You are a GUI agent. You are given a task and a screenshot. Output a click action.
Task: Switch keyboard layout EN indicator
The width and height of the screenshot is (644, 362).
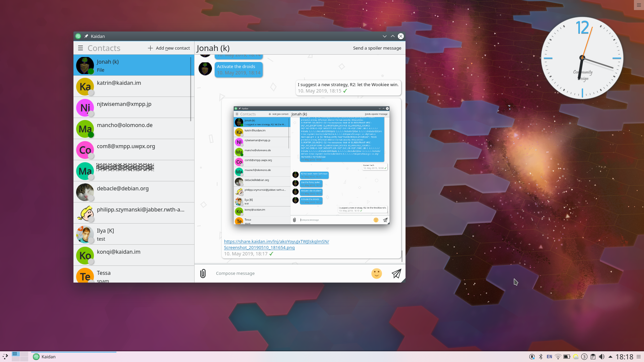[x=549, y=357]
